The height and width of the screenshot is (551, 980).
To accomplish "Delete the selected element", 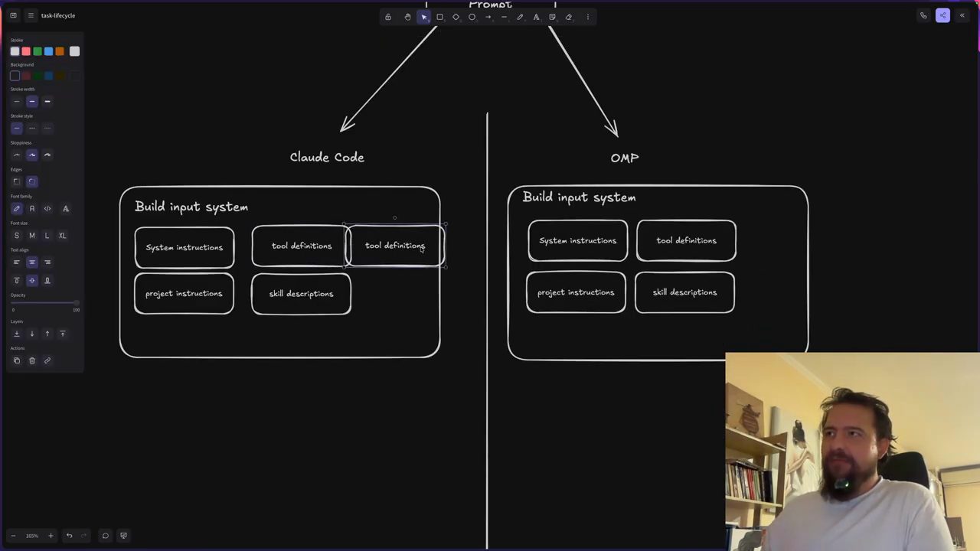I will (x=32, y=360).
